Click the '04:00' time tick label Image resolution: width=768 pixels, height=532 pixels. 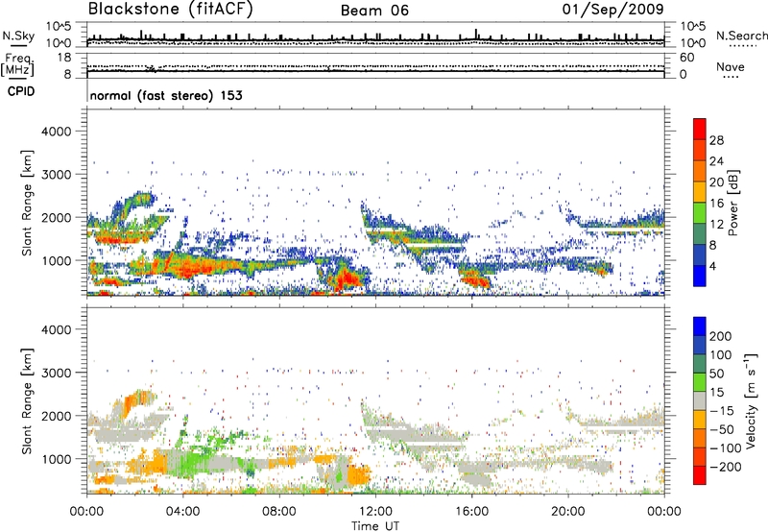[182, 512]
